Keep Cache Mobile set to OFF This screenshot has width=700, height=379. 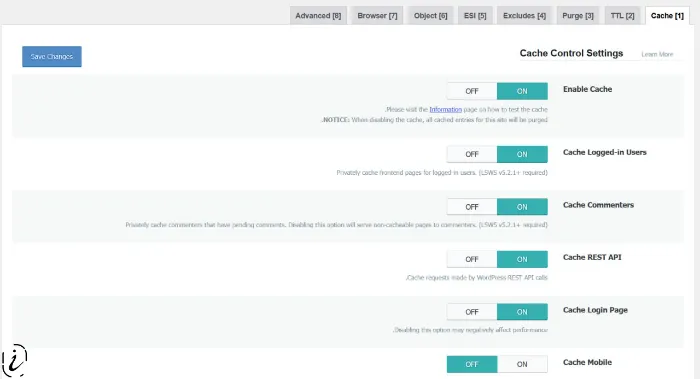tap(472, 364)
